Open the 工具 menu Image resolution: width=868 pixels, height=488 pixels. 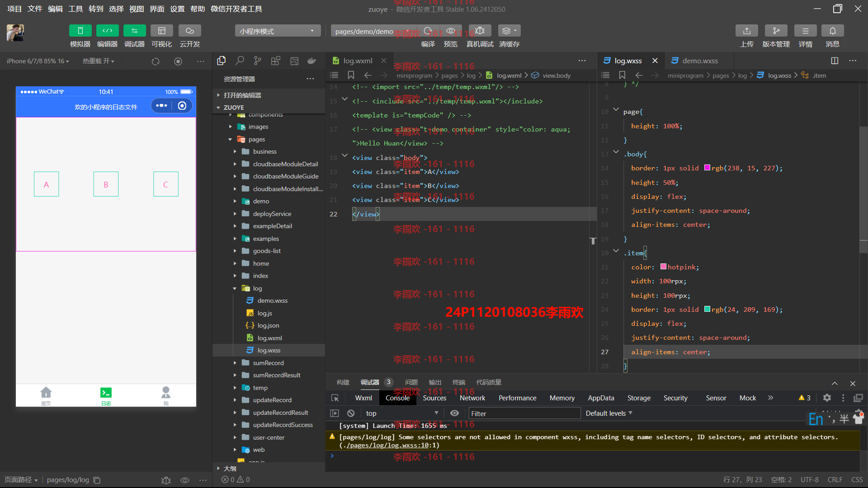[x=75, y=9]
